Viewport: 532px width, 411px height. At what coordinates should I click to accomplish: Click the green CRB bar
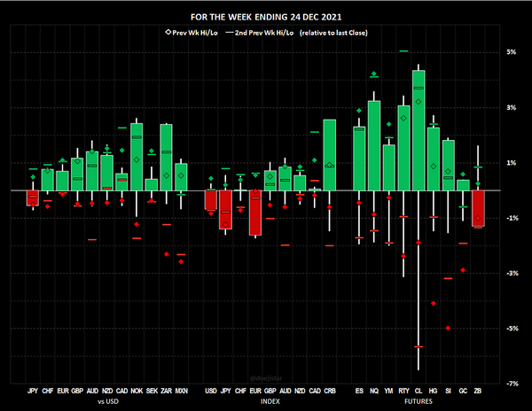click(x=330, y=155)
